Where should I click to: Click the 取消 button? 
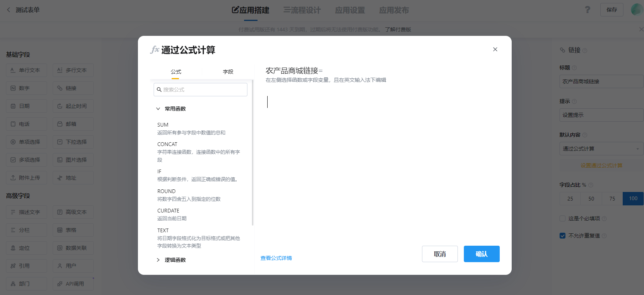pos(440,254)
